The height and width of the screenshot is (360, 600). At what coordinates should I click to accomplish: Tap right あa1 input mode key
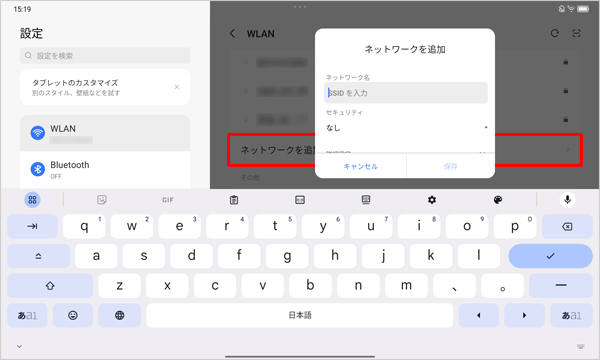571,315
